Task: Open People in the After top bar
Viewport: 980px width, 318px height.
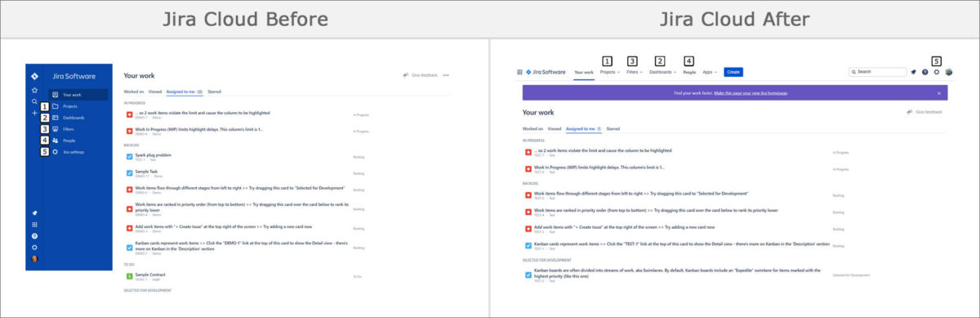Action: (x=689, y=72)
